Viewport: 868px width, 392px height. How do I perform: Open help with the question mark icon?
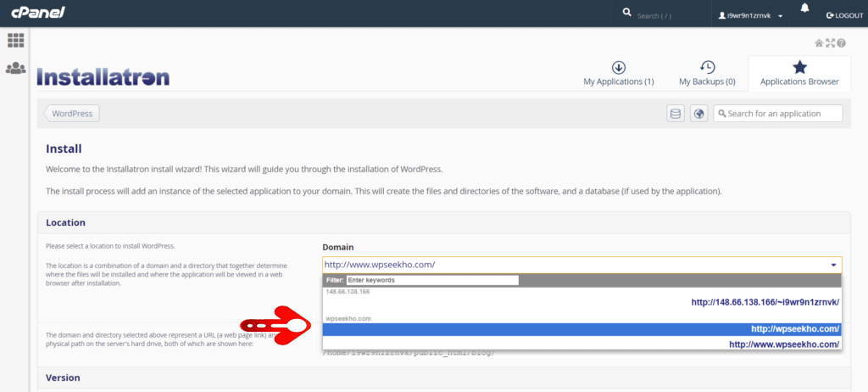[x=842, y=42]
